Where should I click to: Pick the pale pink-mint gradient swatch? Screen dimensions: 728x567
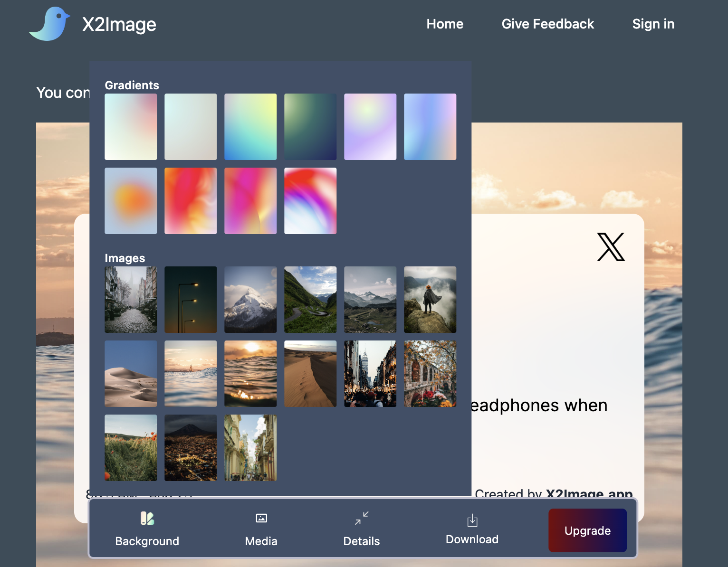pos(131,127)
